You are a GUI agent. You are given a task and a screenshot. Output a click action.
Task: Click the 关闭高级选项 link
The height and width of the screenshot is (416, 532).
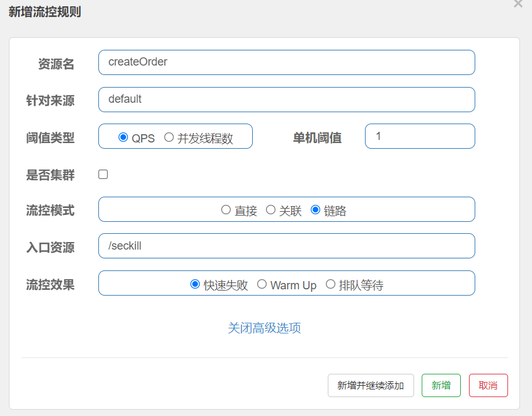[x=265, y=328]
